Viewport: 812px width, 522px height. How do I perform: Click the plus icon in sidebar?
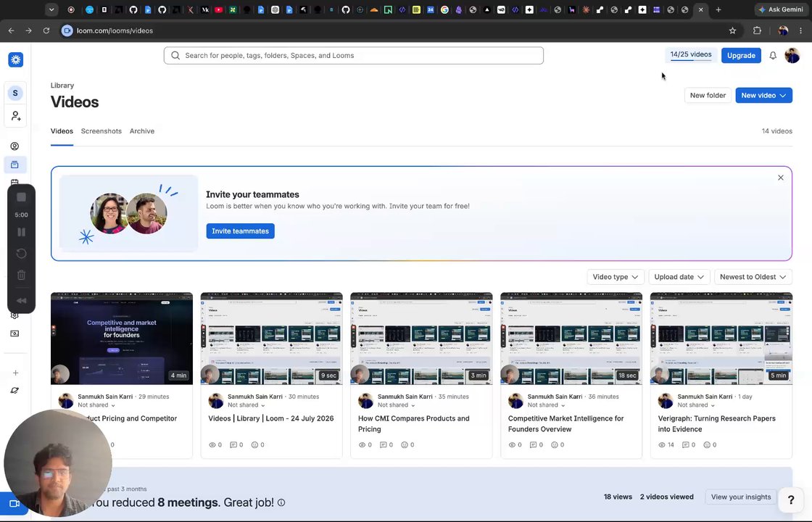tap(15, 373)
